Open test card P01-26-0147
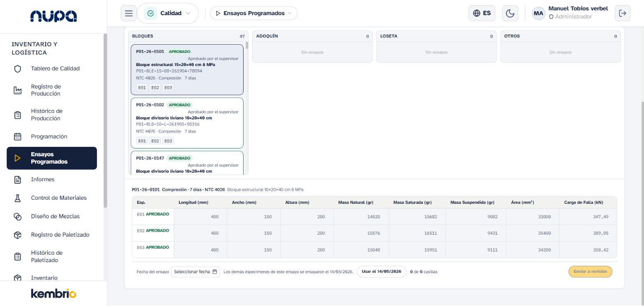Screen dimensions: 644x306 tap(187, 163)
